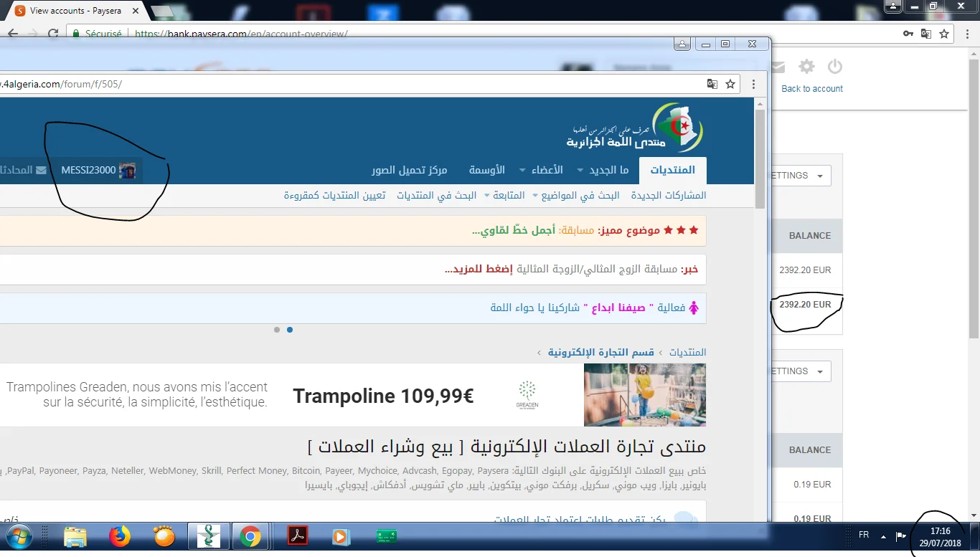This screenshot has height=557, width=980.
Task: Open the MESSI23000 user profile link
Action: click(x=88, y=171)
